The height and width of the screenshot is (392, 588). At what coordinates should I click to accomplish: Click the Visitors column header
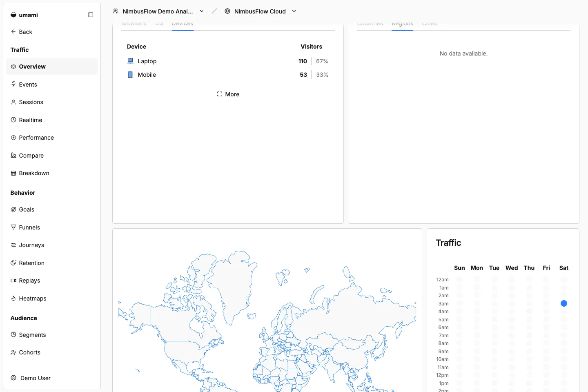(312, 47)
